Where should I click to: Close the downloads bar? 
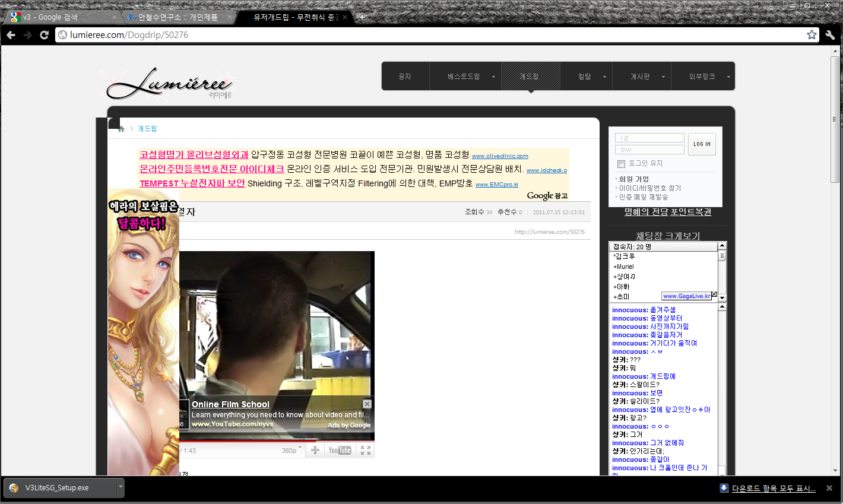[829, 488]
